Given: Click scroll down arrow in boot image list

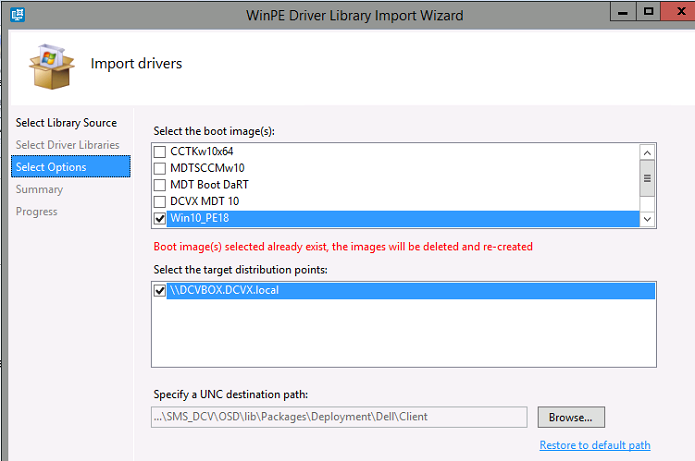Looking at the screenshot, I should click(647, 219).
